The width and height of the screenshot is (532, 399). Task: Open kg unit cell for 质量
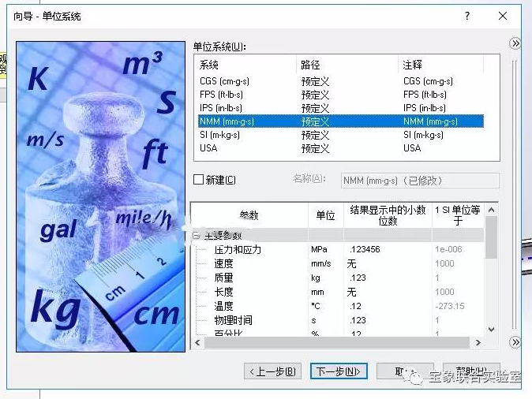(x=325, y=278)
